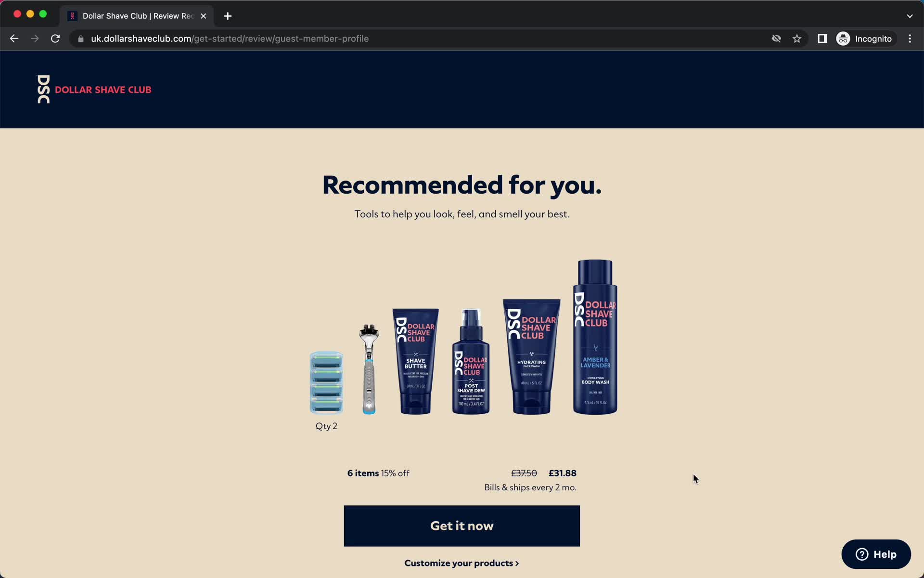924x578 pixels.
Task: Click the back navigation arrow
Action: coord(14,38)
